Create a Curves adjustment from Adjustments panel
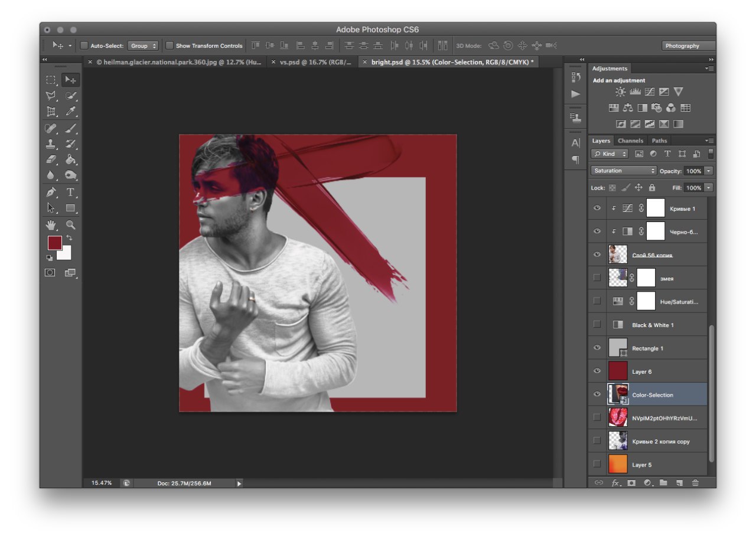 pyautogui.click(x=649, y=92)
